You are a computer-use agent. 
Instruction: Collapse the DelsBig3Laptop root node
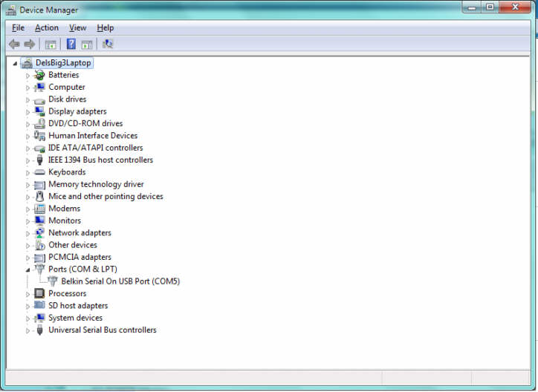click(15, 63)
